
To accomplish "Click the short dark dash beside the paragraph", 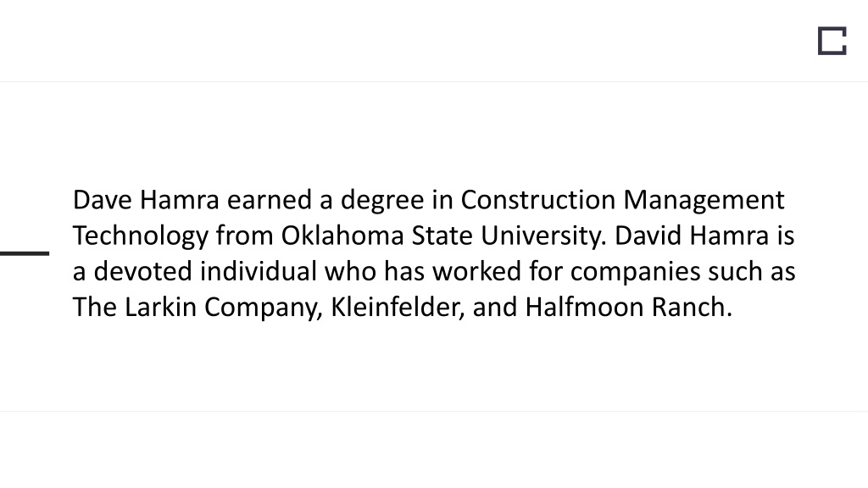I will (x=25, y=253).
